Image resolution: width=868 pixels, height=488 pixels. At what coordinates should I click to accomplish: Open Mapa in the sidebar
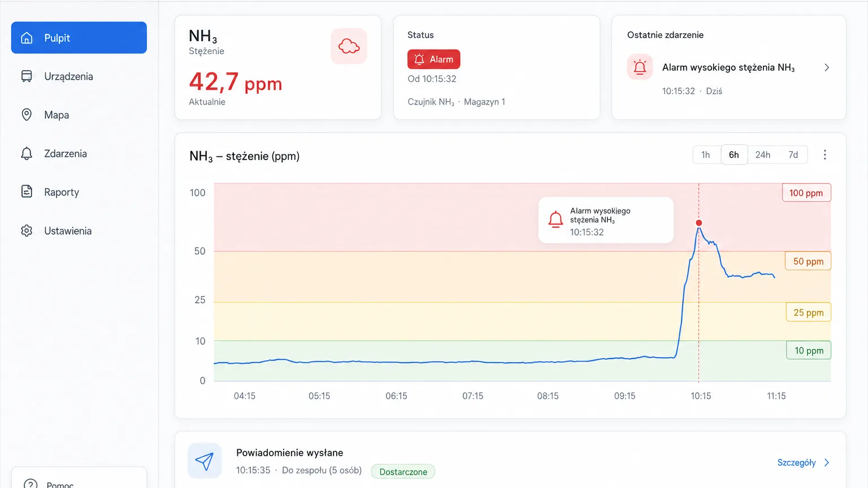[79, 115]
